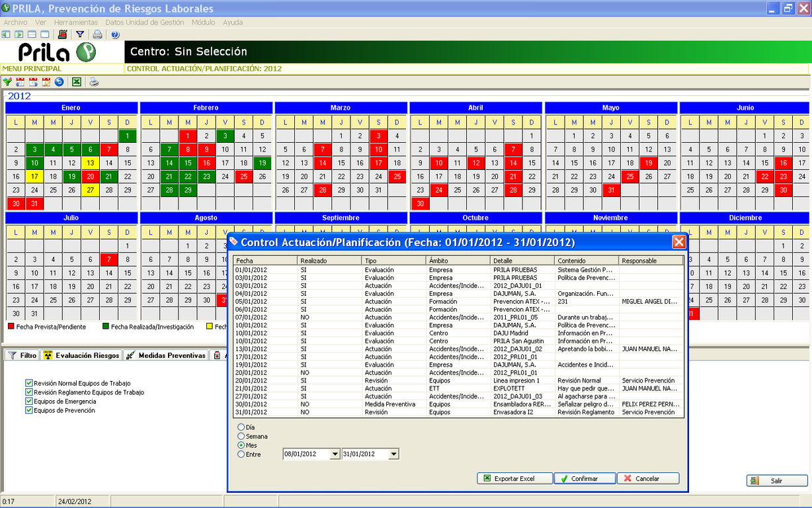
Task: Open the 08/01/2012 start date dropdown
Action: [335, 454]
